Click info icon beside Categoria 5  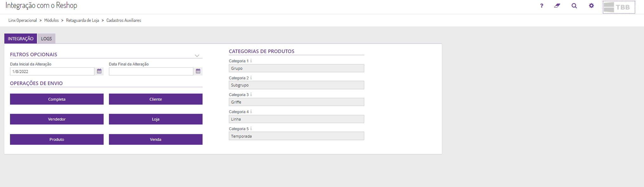point(251,129)
